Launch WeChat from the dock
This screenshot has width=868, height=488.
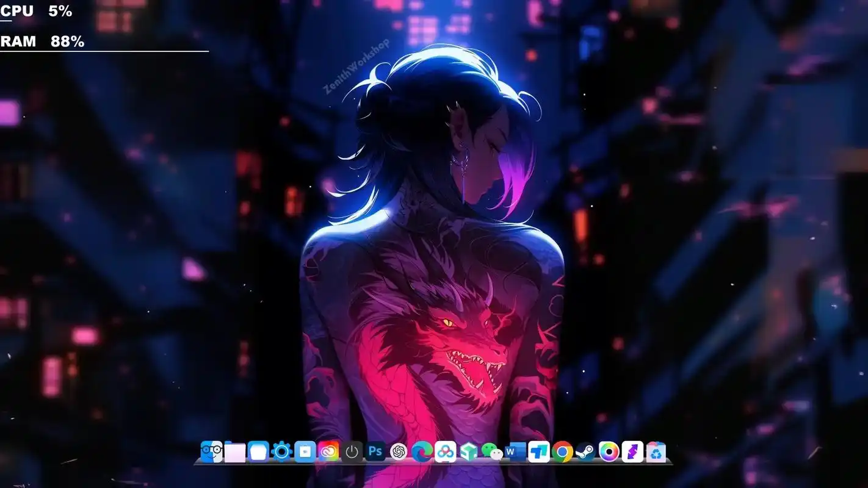[x=492, y=452]
